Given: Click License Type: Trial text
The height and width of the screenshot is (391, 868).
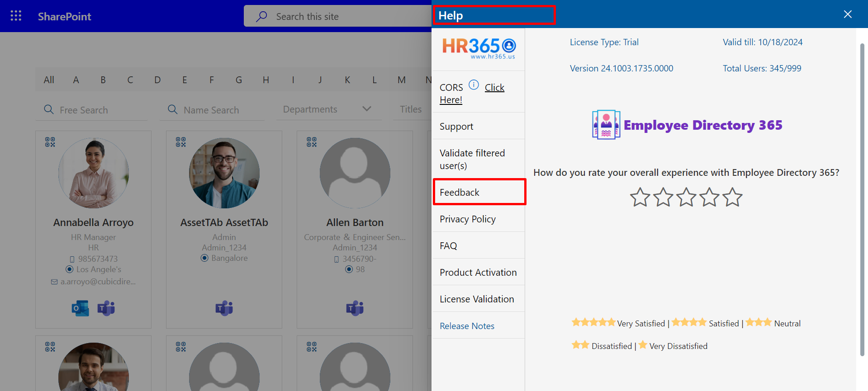Looking at the screenshot, I should (x=604, y=42).
